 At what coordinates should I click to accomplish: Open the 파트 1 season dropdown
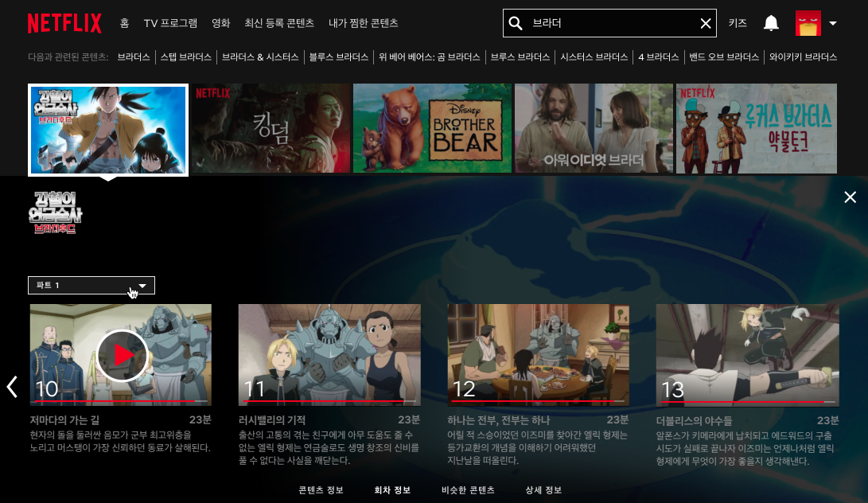(91, 285)
